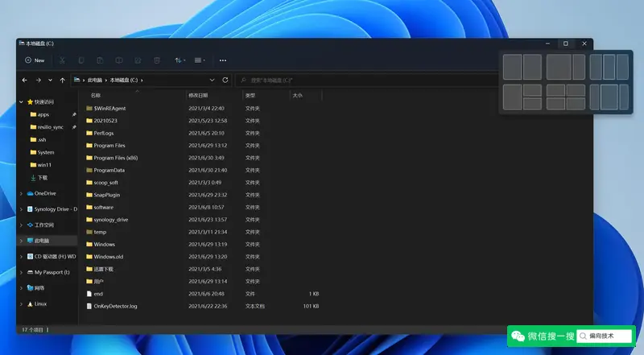This screenshot has height=355, width=644.
Task: Go up one folder level
Action: 63,80
